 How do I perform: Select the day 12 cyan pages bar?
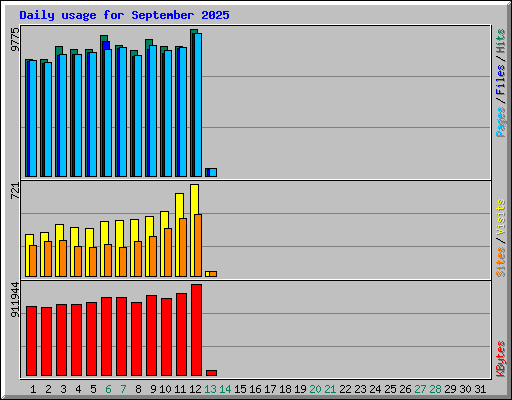[x=198, y=105]
